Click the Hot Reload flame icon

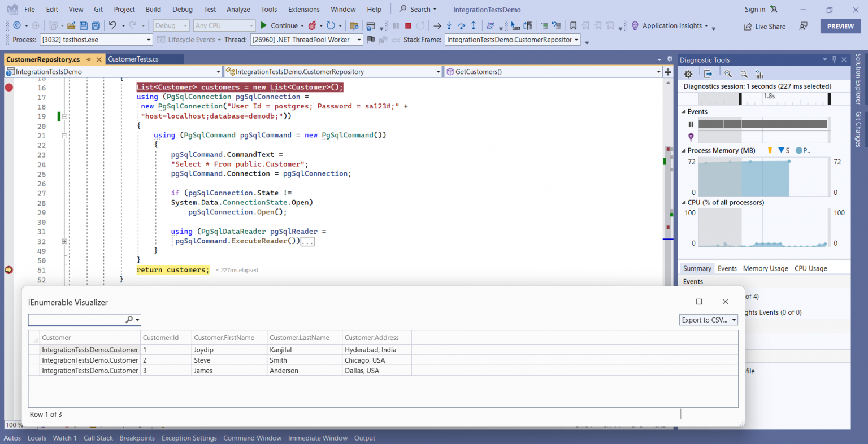click(312, 25)
